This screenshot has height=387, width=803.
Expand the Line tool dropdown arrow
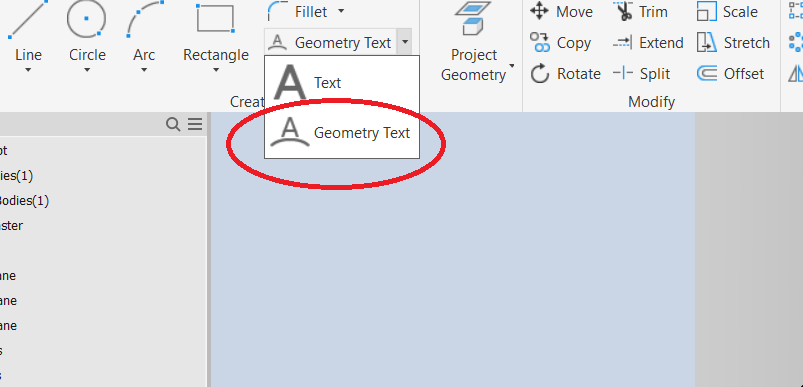[x=28, y=70]
